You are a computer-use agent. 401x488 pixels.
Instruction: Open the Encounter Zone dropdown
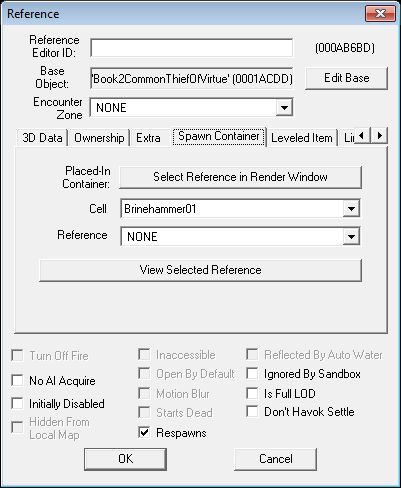tap(284, 107)
